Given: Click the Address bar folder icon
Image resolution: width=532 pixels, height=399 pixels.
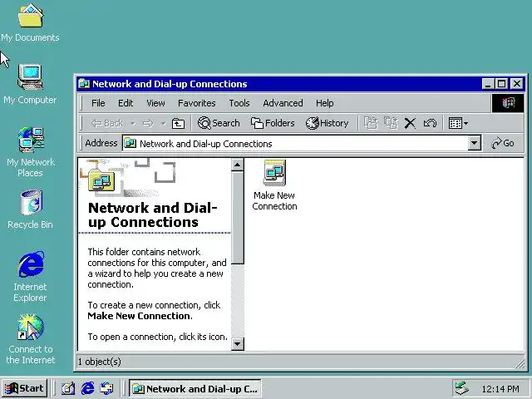Looking at the screenshot, I should click(x=131, y=144).
